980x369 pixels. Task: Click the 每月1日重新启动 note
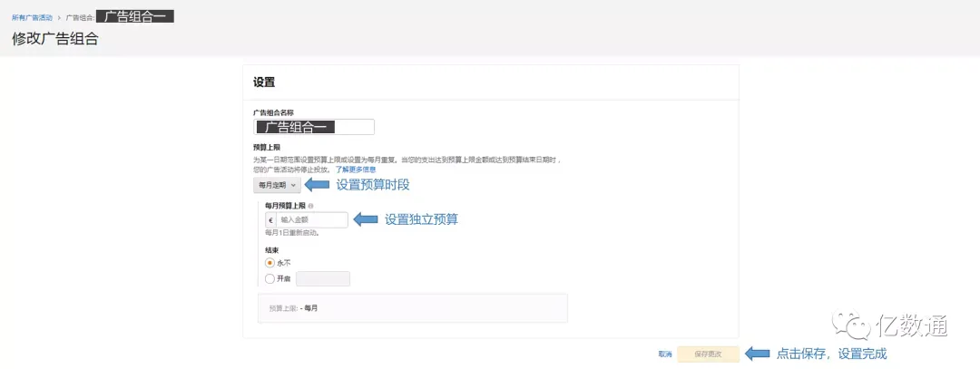coord(292,233)
